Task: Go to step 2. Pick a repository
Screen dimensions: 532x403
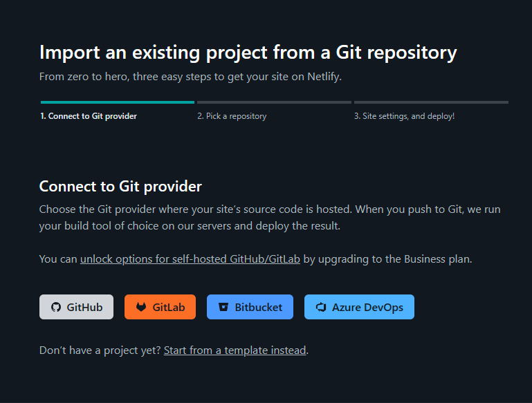Action: [x=232, y=116]
